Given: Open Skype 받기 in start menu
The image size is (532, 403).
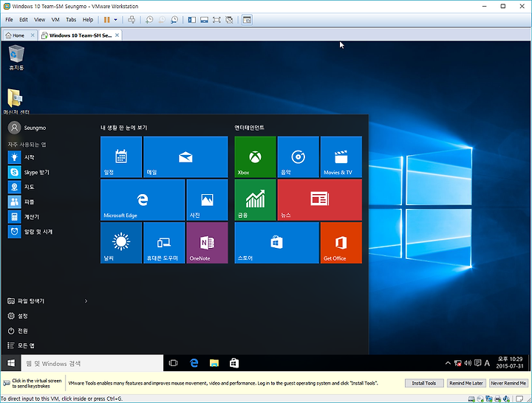Looking at the screenshot, I should (29, 172).
